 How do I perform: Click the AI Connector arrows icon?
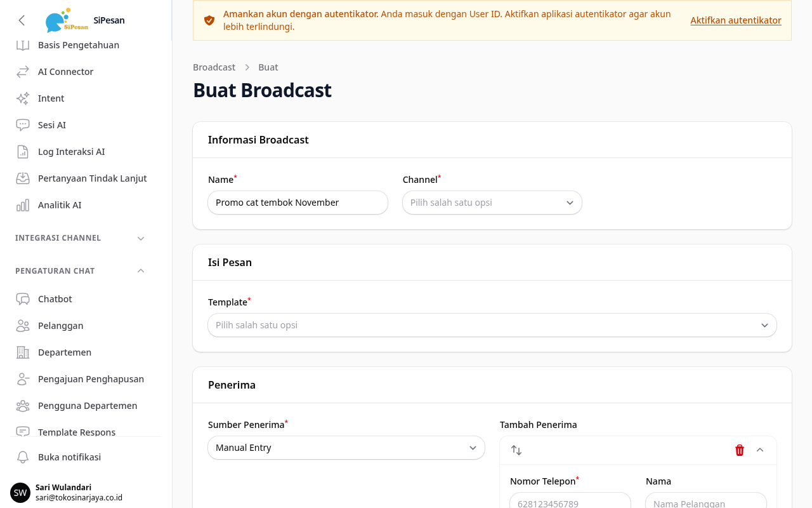(x=23, y=72)
